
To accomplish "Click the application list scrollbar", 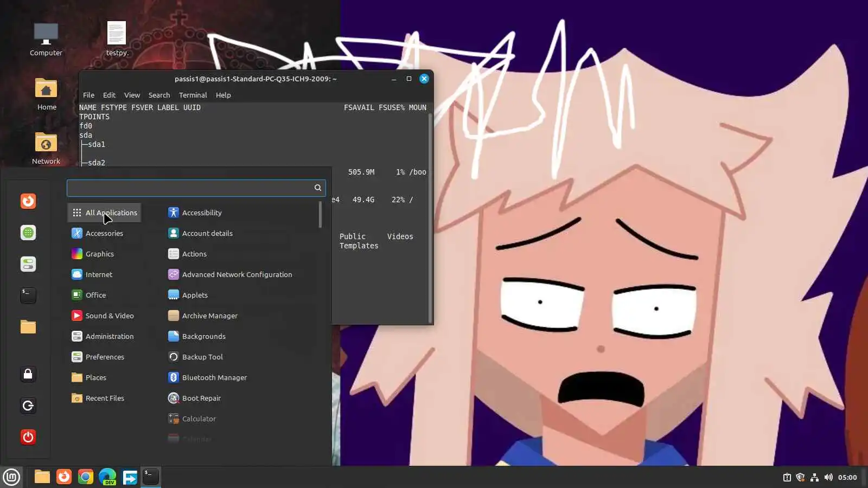I will pos(320,215).
